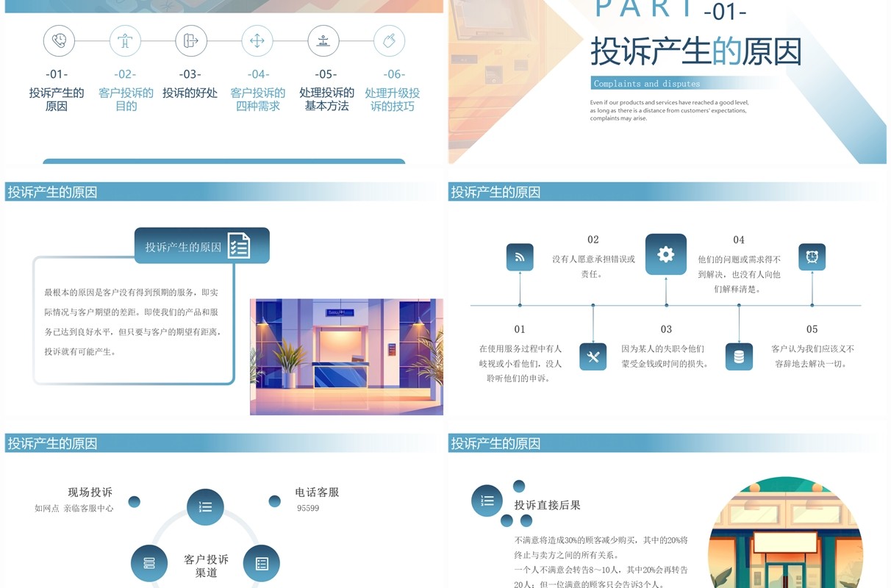The height and width of the screenshot is (588, 891).
Task: Click the 电话客服 heading
Action: tap(317, 492)
